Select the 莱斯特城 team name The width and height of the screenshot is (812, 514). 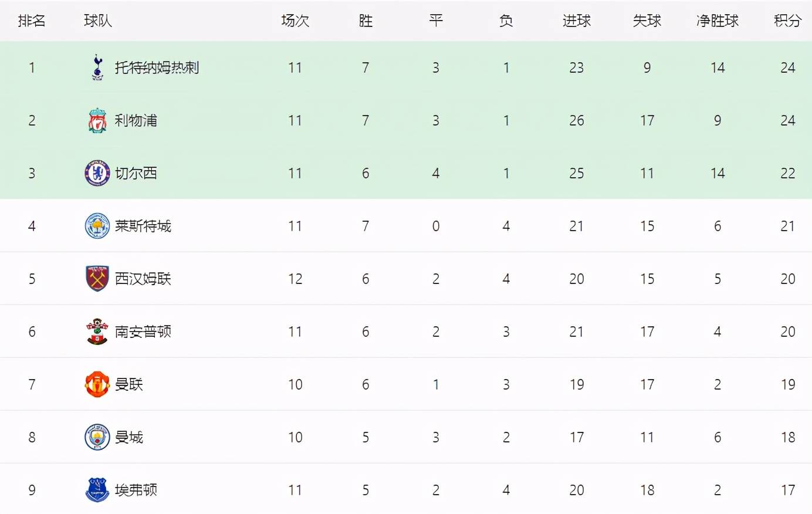(x=143, y=226)
